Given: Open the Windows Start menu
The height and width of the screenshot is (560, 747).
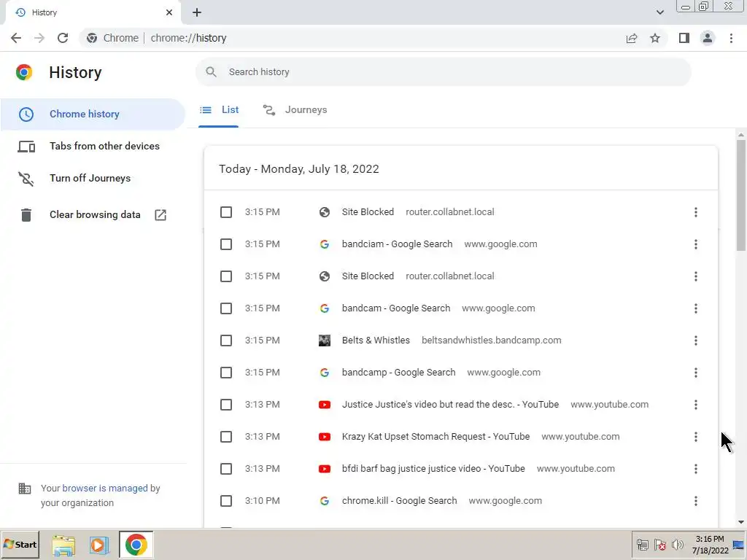Looking at the screenshot, I should click(20, 545).
